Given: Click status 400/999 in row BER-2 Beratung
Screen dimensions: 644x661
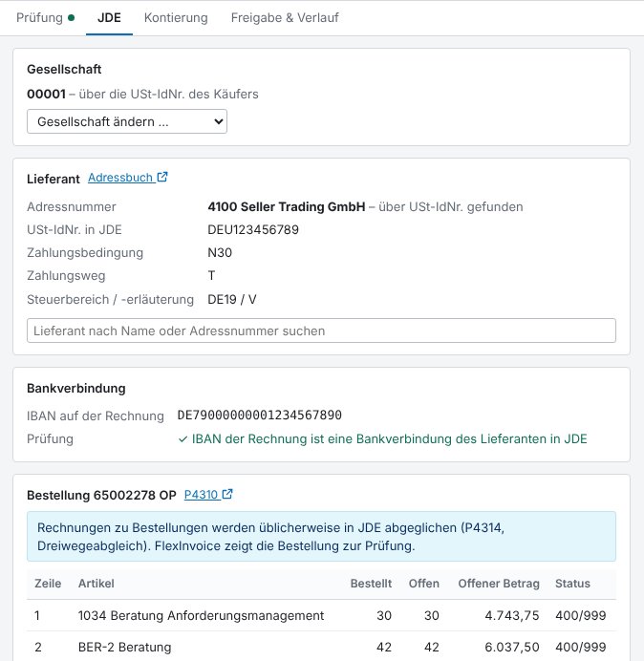Looking at the screenshot, I should pyautogui.click(x=581, y=647).
